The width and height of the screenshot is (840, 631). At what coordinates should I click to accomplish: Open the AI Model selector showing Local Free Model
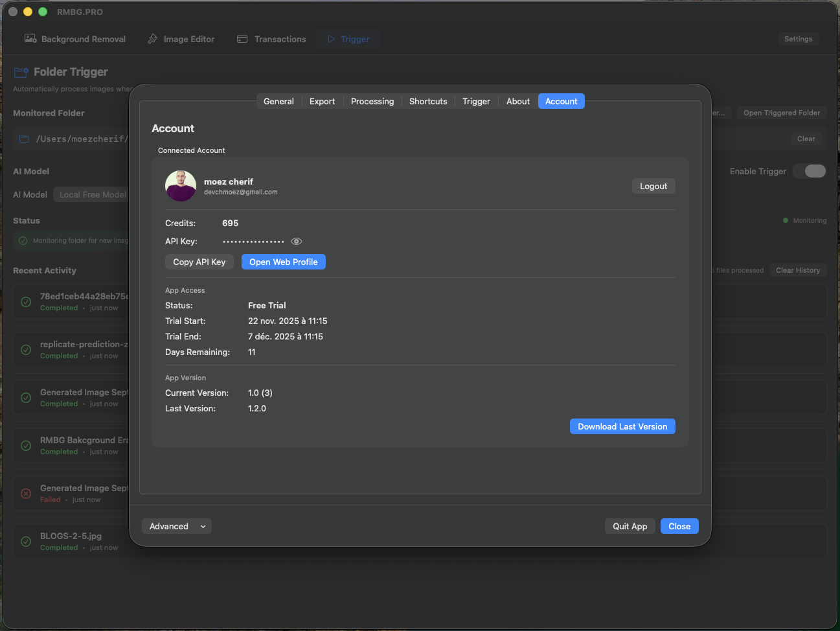point(92,194)
